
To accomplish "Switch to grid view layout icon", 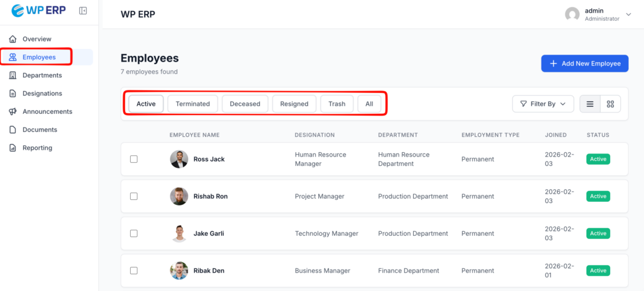I will coord(610,104).
